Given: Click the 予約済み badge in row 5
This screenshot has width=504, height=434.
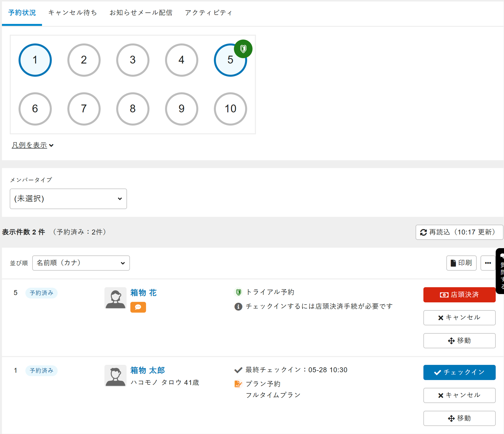Looking at the screenshot, I should tap(42, 293).
